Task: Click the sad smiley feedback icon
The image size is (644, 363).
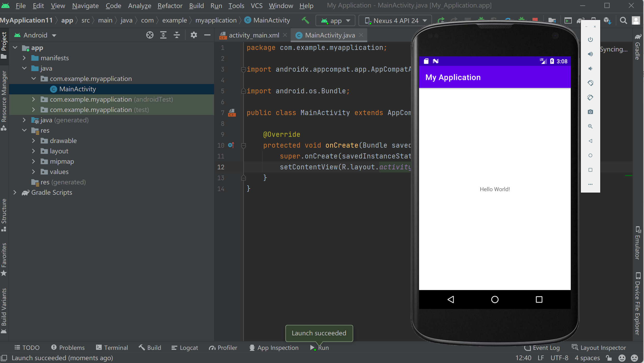Action: [634, 358]
